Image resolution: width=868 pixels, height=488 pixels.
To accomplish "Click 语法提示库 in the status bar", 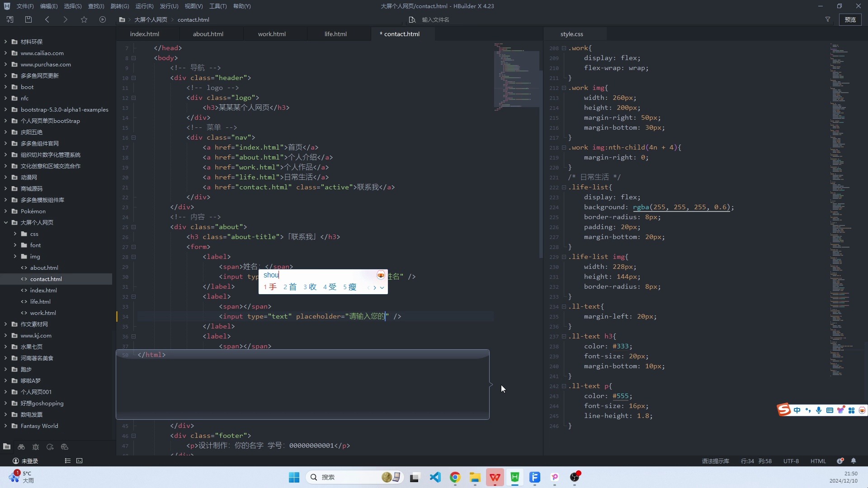I will tap(716, 461).
